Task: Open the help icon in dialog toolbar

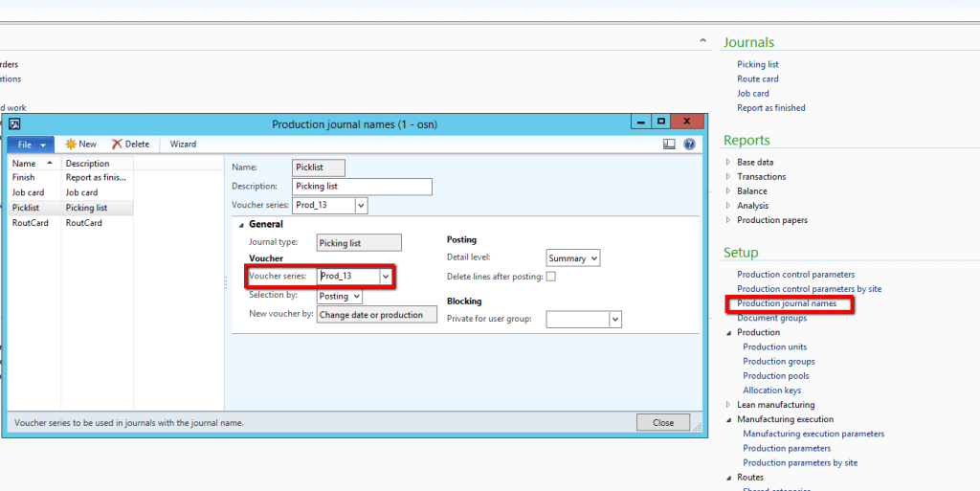Action: 689,145
